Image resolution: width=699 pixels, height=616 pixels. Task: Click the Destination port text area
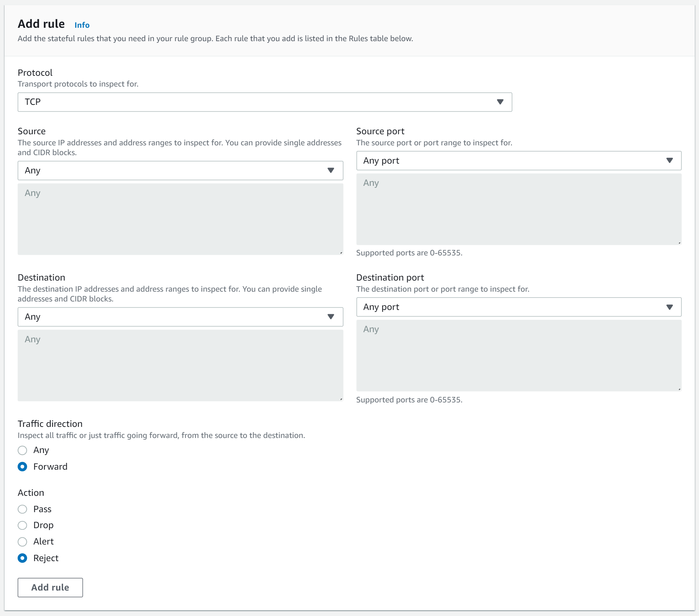click(519, 355)
